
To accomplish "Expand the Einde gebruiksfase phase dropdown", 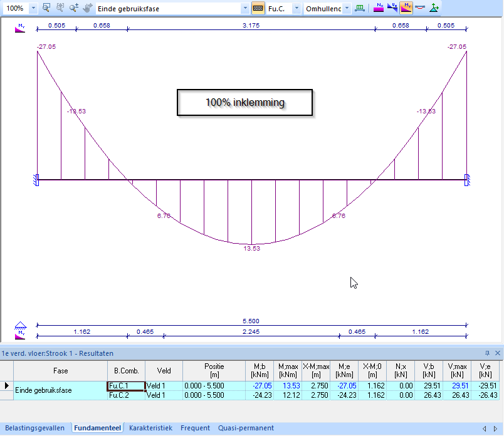I will click(x=244, y=8).
